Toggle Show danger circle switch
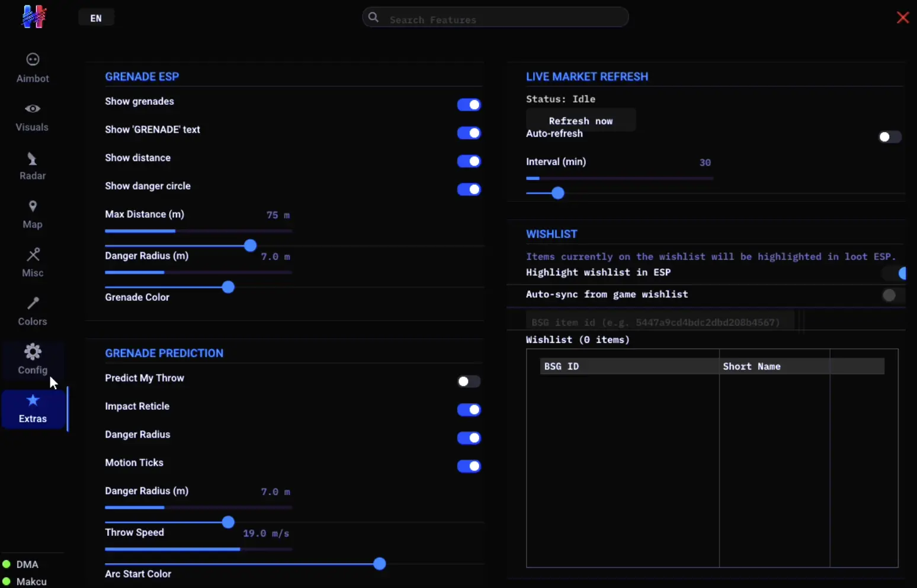Viewport: 917px width, 588px height. point(469,189)
